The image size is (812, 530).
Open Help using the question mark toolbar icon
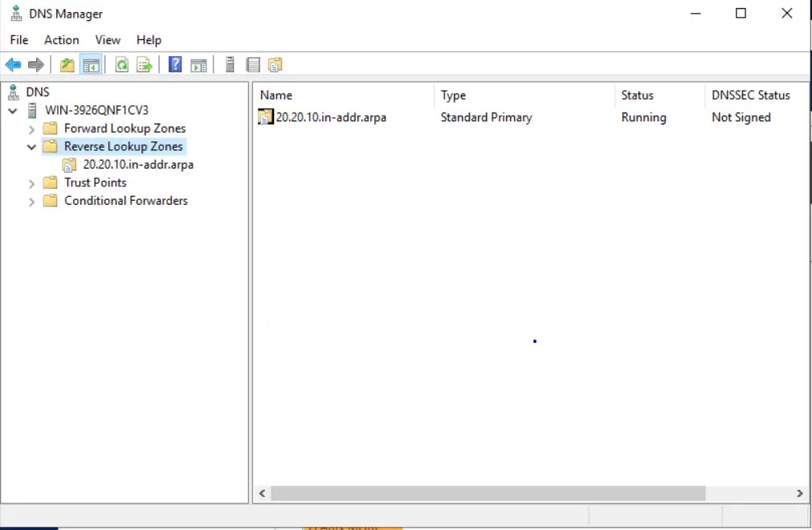point(174,64)
